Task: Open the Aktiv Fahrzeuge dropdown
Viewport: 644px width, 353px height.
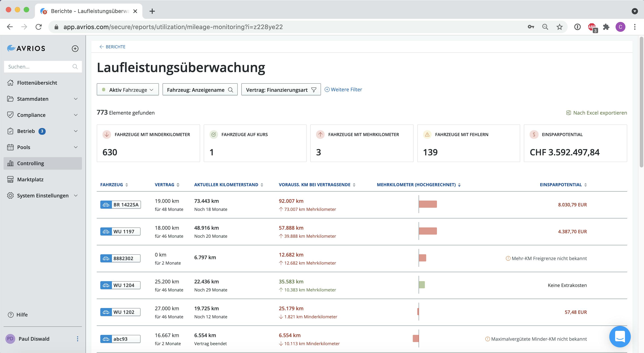Action: click(x=128, y=90)
